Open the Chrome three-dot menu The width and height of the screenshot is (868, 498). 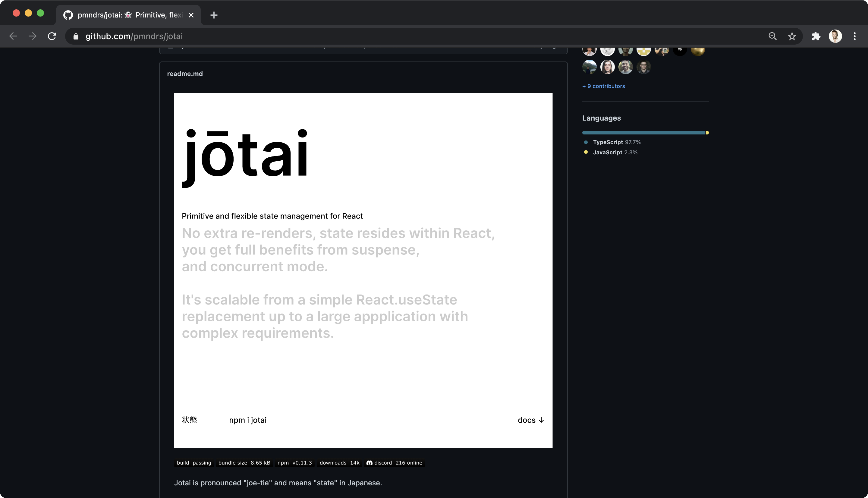(855, 36)
